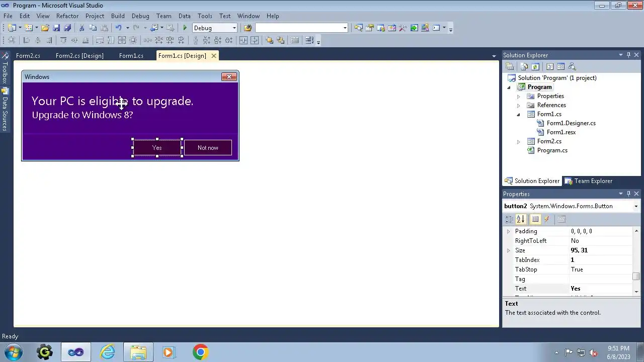Viewport: 644px width, 362px height.
Task: Click Center Horizontally layout icon
Action: point(244,41)
